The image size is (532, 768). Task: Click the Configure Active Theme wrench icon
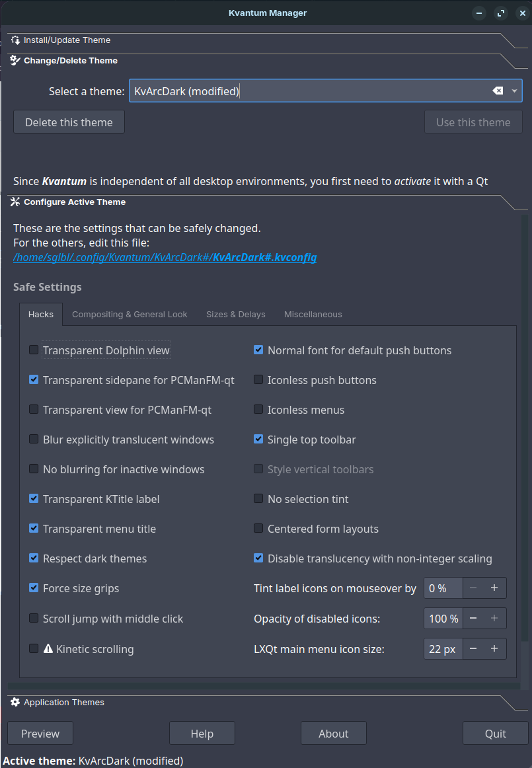[x=16, y=202]
